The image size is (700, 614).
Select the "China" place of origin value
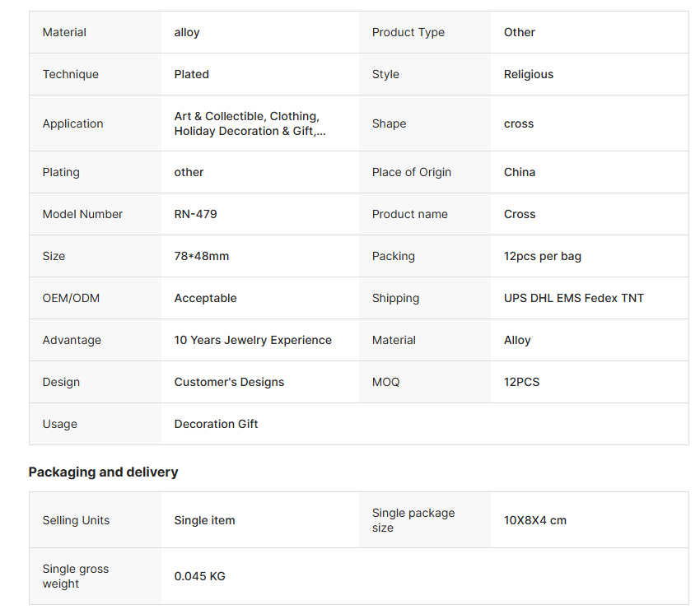(x=519, y=172)
